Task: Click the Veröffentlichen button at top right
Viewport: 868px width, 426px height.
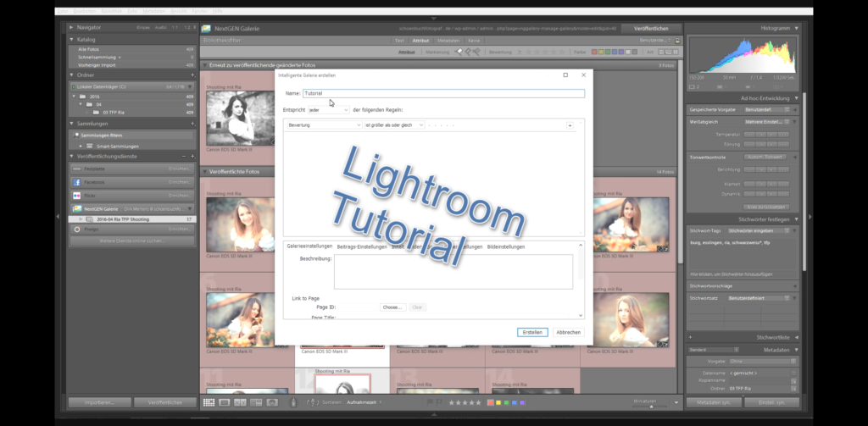Action: tap(651, 29)
